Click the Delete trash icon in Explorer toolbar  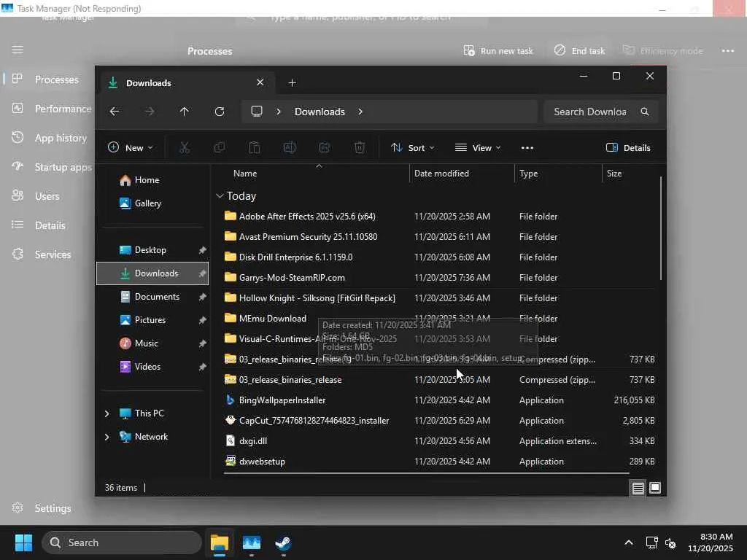[360, 147]
